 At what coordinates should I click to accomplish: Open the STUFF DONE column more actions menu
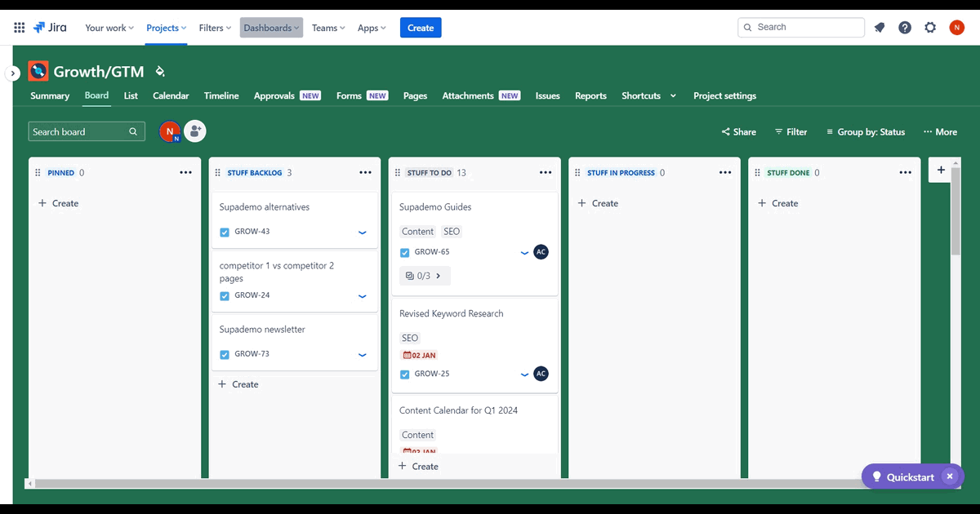tap(906, 173)
